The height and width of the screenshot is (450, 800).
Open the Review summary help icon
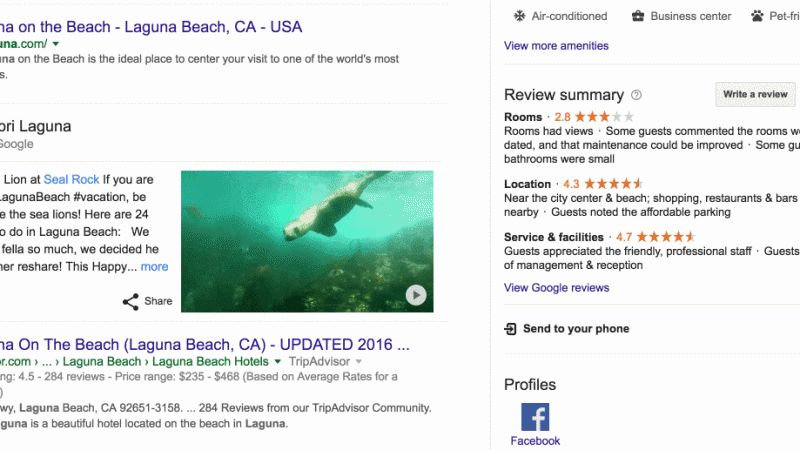point(637,95)
